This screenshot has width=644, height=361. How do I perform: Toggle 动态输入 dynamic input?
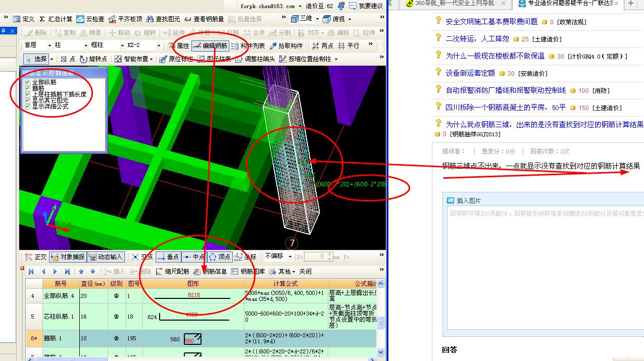[x=106, y=257]
